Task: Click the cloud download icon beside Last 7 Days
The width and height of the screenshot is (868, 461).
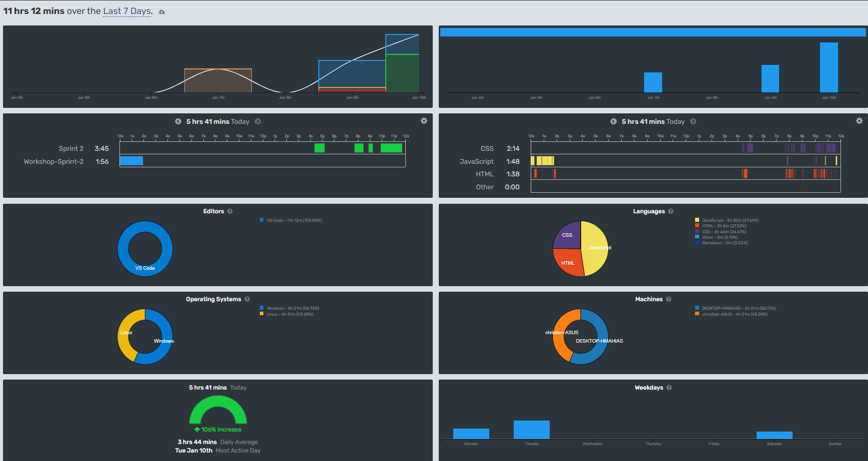Action: click(162, 12)
